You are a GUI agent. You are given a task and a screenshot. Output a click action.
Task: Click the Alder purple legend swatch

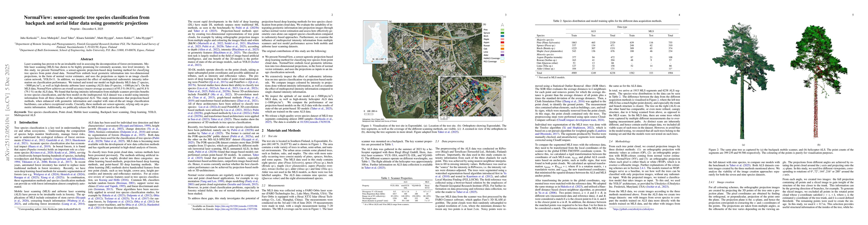(502, 55)
